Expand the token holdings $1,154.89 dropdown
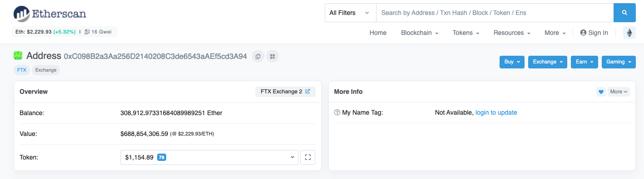Image resolution: width=644 pixels, height=179 pixels. point(209,157)
